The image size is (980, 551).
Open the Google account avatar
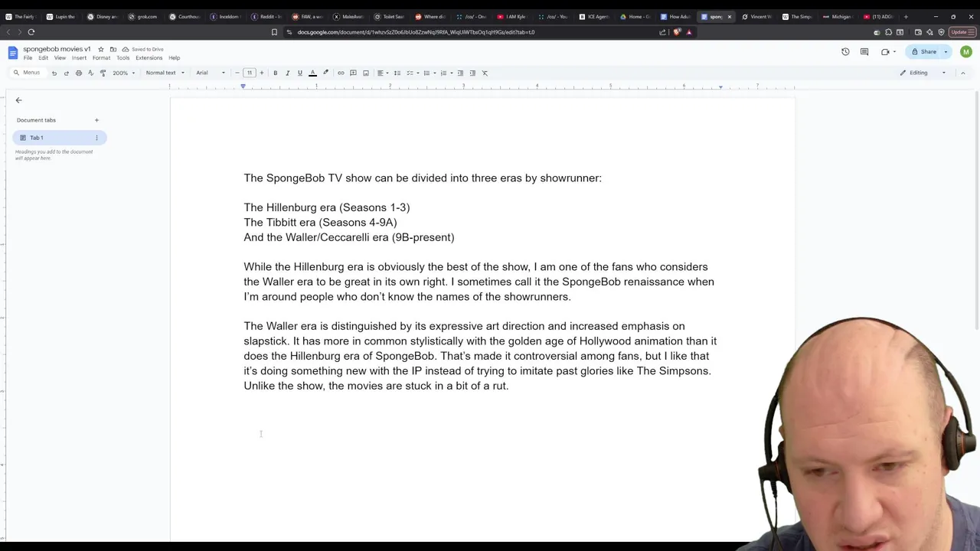[966, 51]
